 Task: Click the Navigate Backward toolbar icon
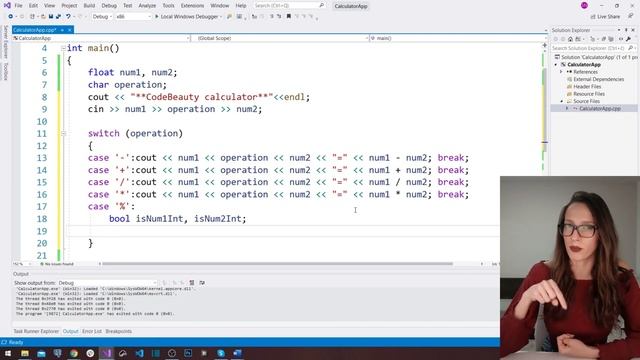click(11, 17)
